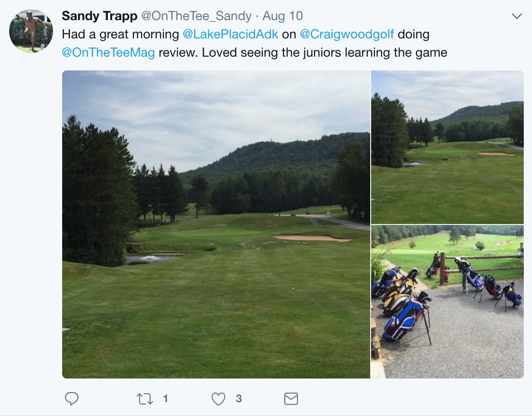Expand the tweet options chevron

[516, 16]
